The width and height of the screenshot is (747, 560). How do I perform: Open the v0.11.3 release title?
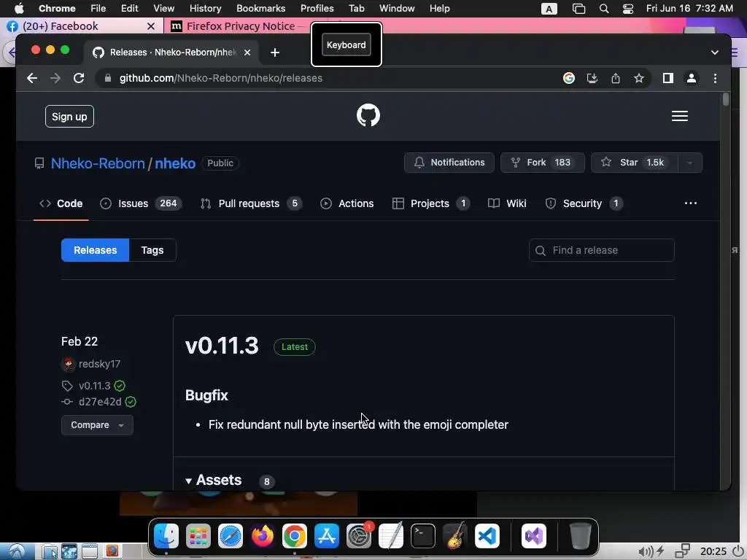222,346
